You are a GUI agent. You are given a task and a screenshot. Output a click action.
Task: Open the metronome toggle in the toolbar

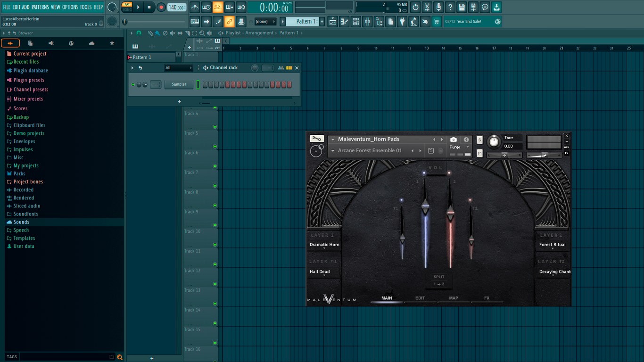click(x=195, y=7)
